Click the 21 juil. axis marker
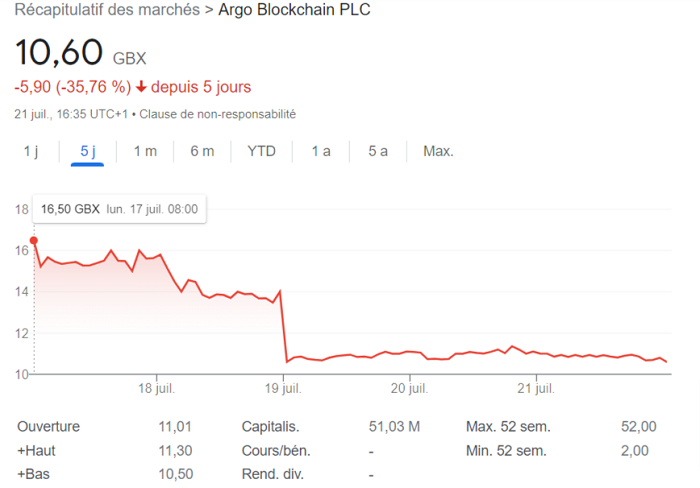The width and height of the screenshot is (700, 488). coord(536,388)
